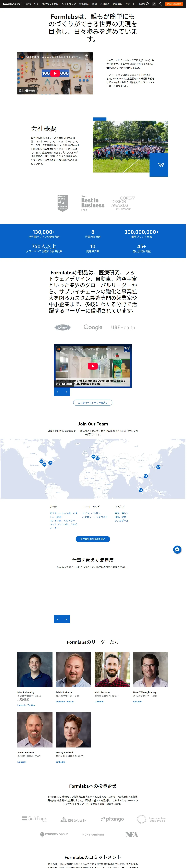Click the orange button in the header
This screenshot has width=188, height=868.
pos(174,4)
